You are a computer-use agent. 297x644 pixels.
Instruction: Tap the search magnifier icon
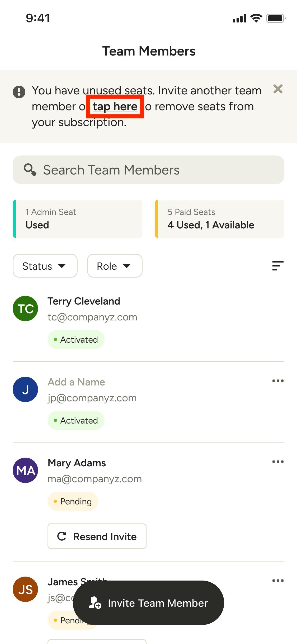point(30,170)
